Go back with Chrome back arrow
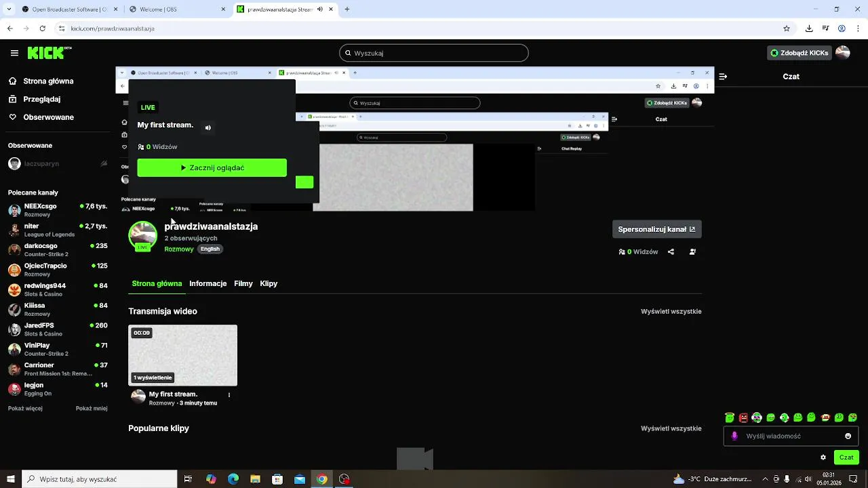The height and width of the screenshot is (488, 868). click(9, 28)
